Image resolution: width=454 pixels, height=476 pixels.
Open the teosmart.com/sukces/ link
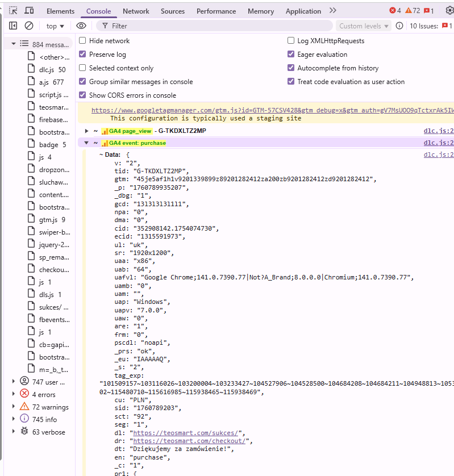186,433
